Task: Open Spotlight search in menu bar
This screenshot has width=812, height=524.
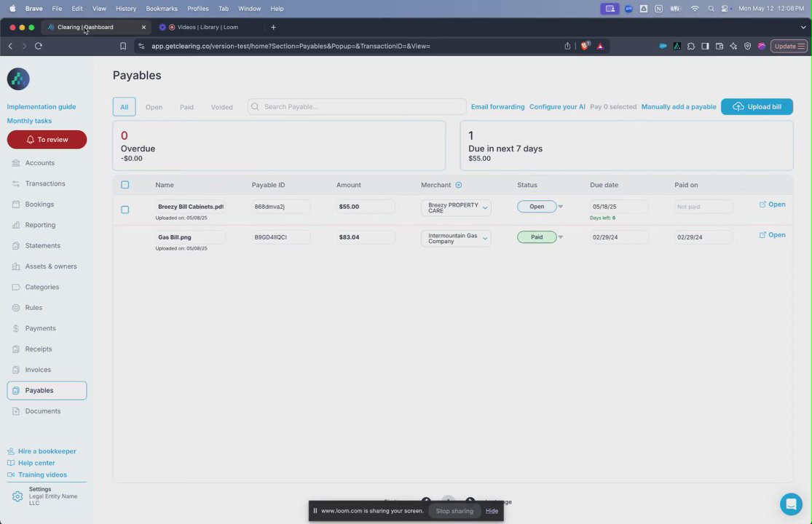Action: click(x=711, y=8)
